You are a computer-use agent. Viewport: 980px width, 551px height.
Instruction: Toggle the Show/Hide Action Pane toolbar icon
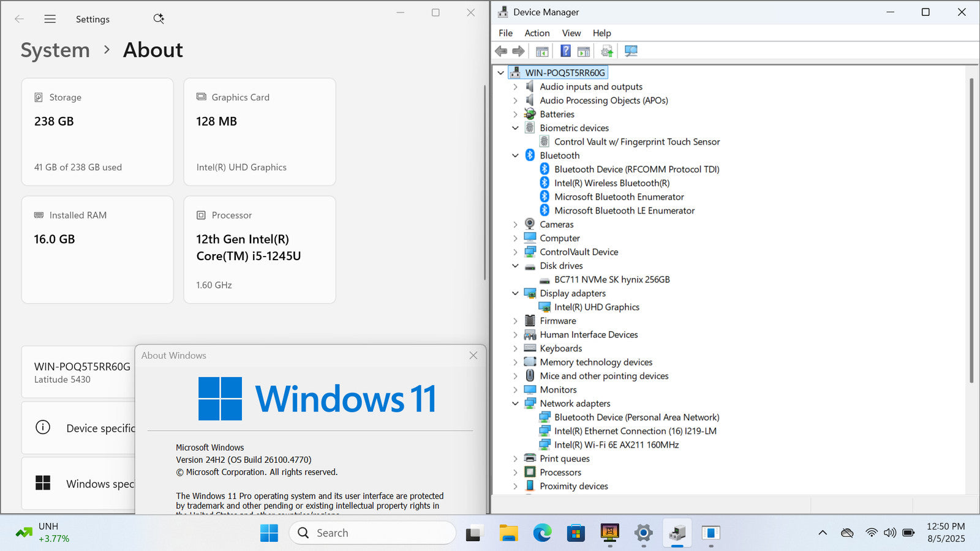[584, 51]
